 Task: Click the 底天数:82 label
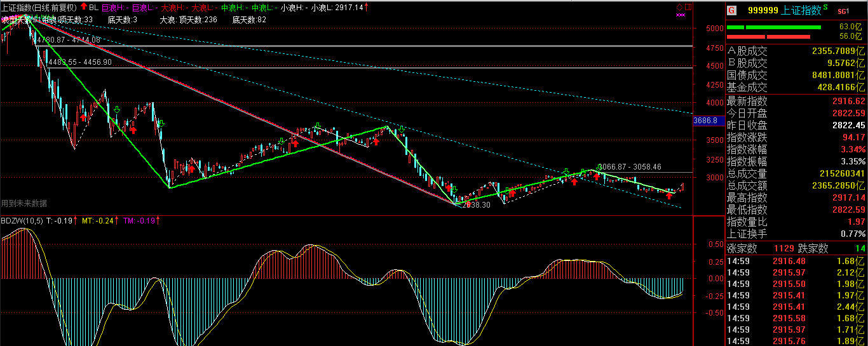pos(249,20)
